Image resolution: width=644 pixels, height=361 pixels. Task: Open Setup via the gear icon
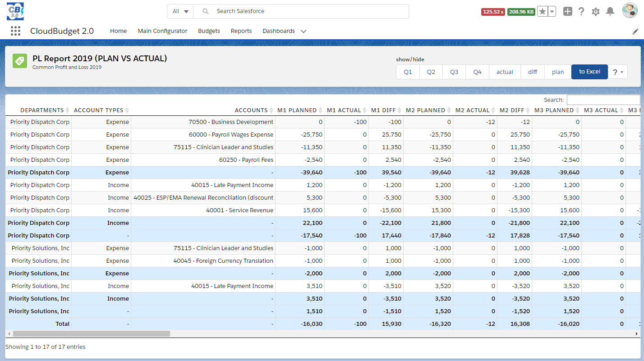tap(595, 11)
